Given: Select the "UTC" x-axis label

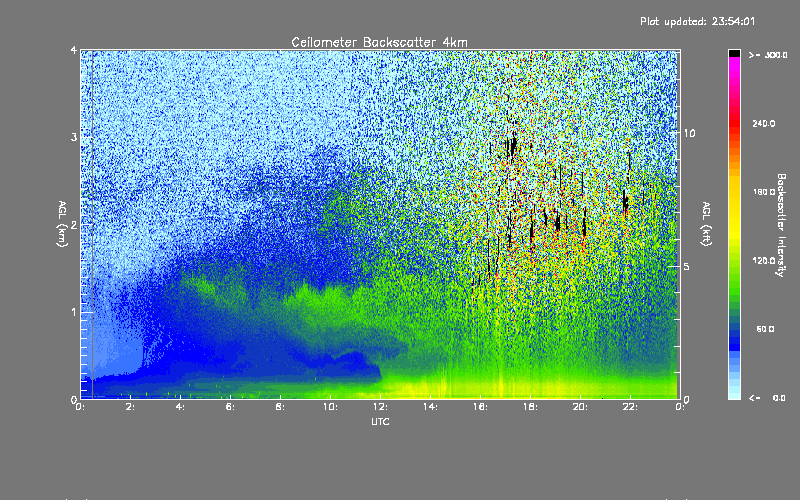Looking at the screenshot, I should (380, 421).
